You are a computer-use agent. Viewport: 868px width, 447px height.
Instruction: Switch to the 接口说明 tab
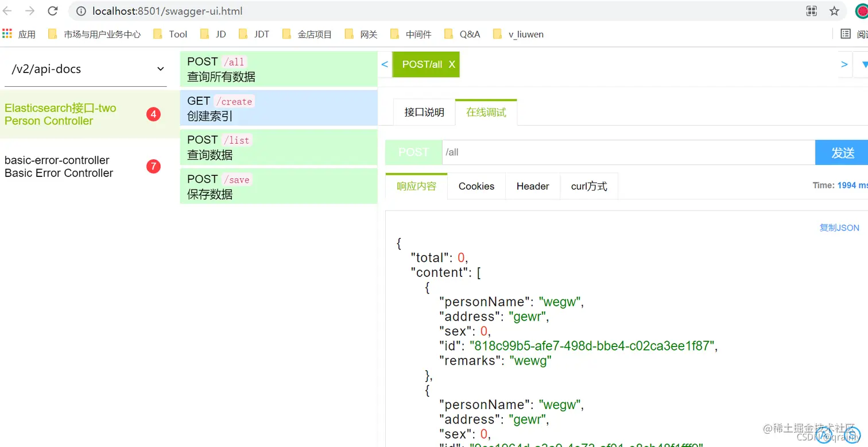pyautogui.click(x=424, y=112)
